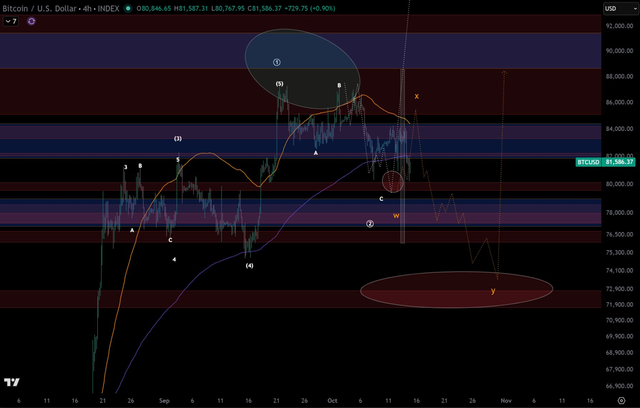Click the (3) wave label
640x408 pixels.
(x=178, y=138)
